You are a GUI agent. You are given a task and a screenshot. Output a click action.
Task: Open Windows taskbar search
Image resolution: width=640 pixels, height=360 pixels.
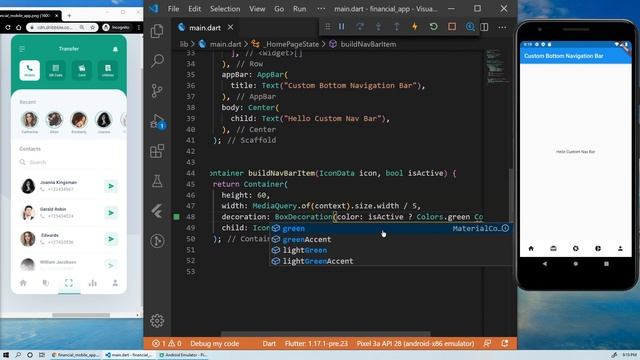click(18, 355)
